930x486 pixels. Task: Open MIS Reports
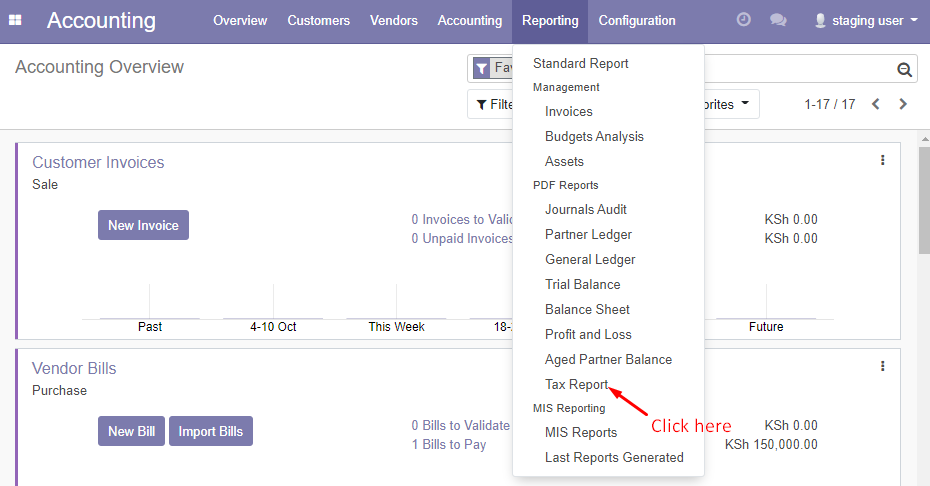pos(581,433)
